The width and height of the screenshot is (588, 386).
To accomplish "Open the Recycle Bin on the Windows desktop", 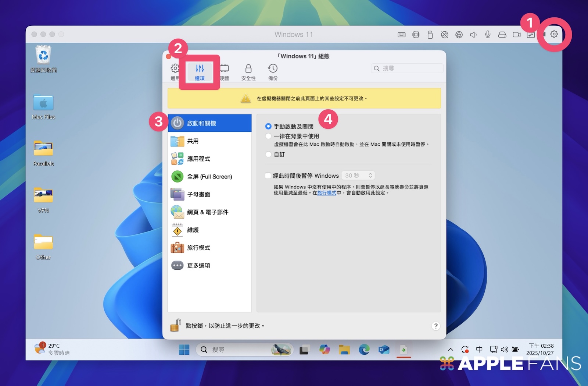I will [x=43, y=56].
